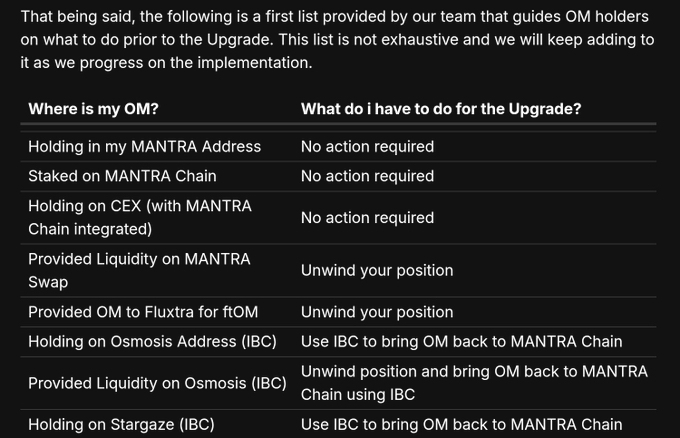Click 'No action required' in CEX row

(367, 218)
